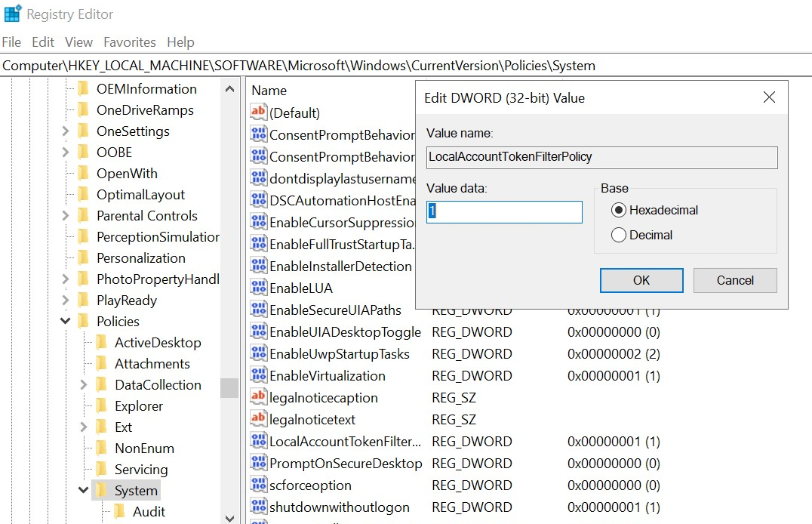
Task: Cancel the Edit DWORD dialog
Action: pos(735,280)
